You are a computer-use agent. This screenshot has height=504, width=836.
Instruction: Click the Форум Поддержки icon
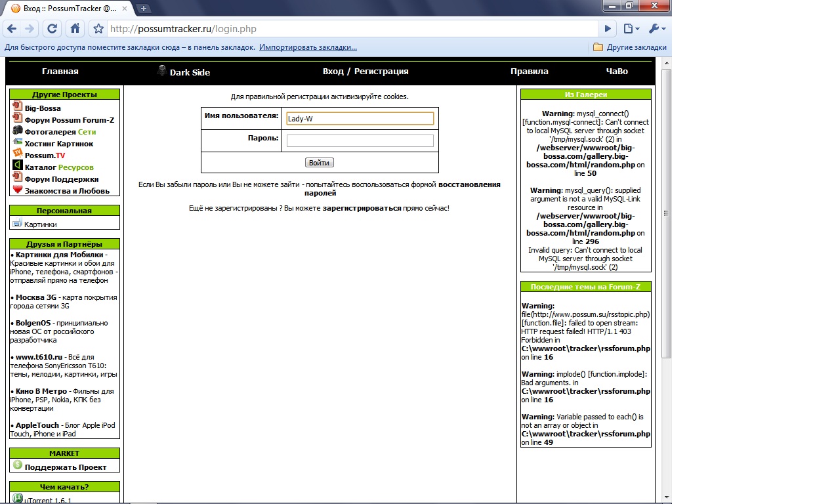click(18, 177)
